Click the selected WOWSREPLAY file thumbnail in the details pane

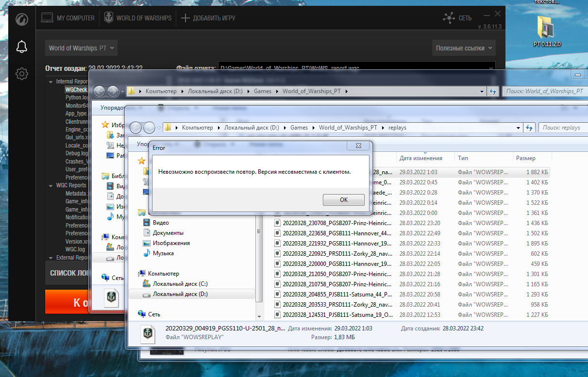pos(148,334)
